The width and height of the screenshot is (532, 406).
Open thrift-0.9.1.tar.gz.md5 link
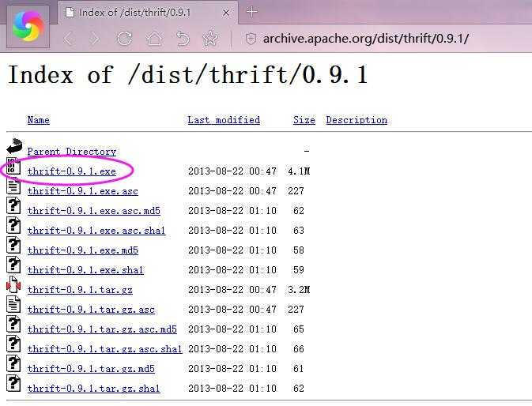[91, 368]
